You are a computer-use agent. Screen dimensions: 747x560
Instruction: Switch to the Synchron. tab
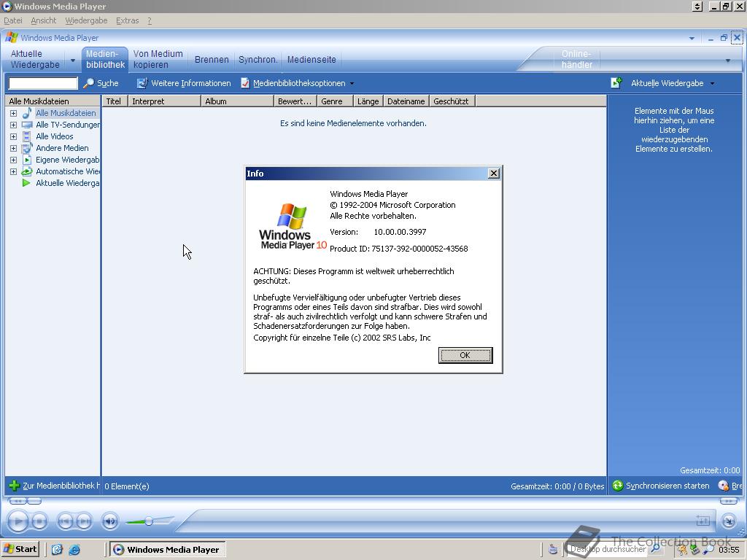tap(258, 60)
